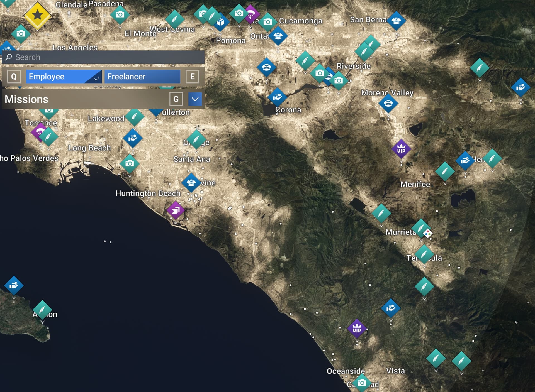Click the VIP marker near Oceanside
The width and height of the screenshot is (535, 392).
(357, 329)
